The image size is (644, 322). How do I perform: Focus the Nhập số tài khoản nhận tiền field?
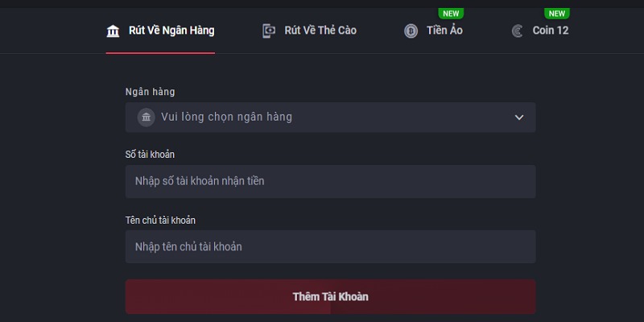330,181
